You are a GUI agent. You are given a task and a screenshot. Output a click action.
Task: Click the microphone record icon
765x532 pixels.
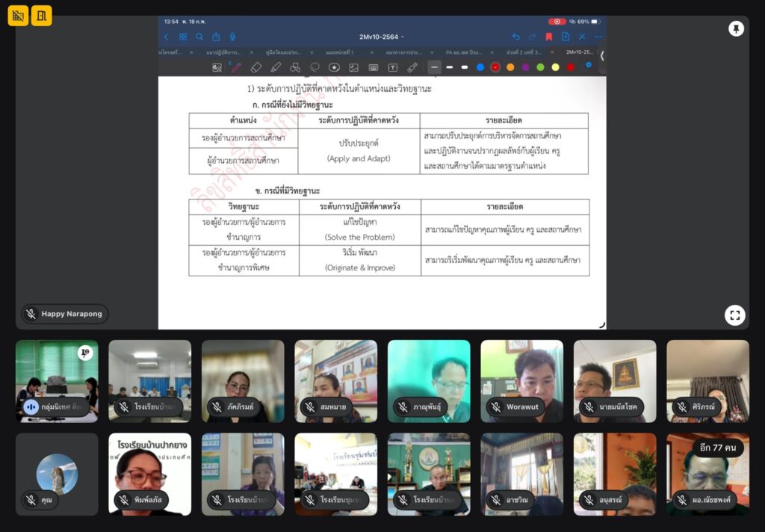point(233,37)
